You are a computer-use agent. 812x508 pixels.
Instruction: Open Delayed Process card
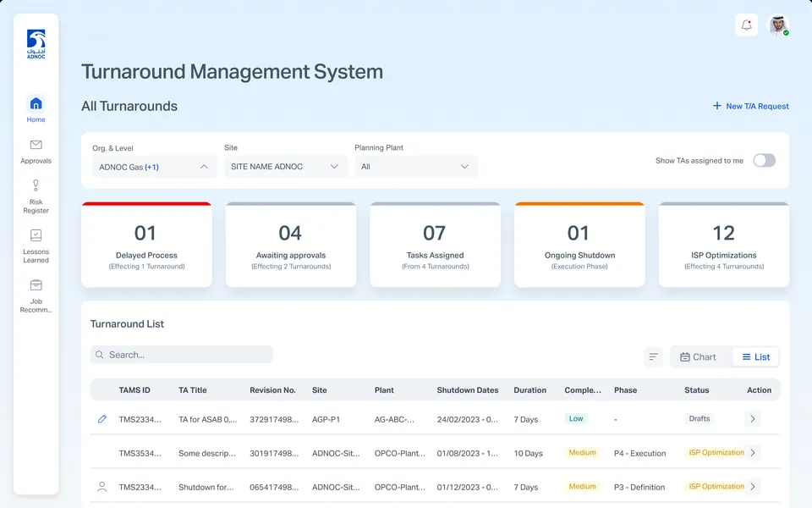pos(146,244)
